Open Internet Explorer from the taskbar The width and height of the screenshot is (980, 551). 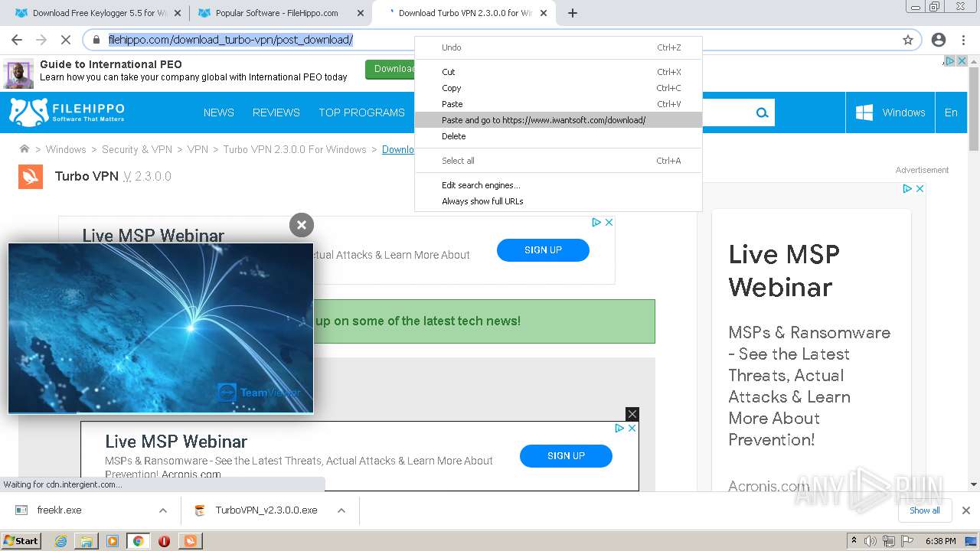[60, 541]
